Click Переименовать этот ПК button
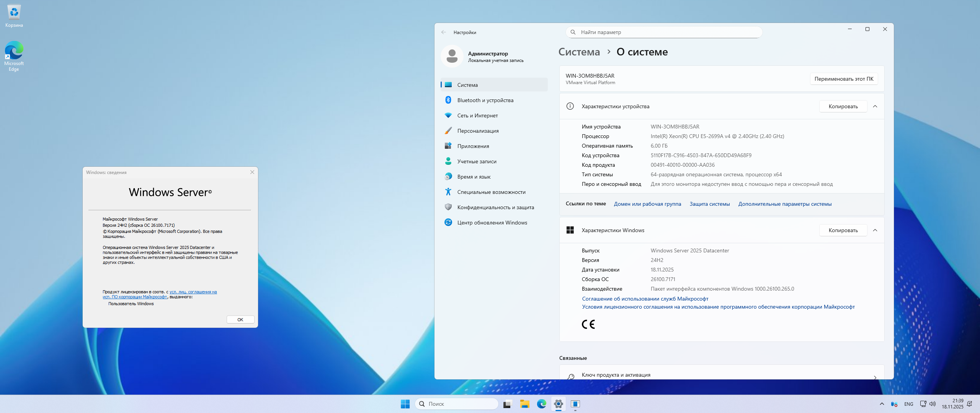Screen dimensions: 980x413 click(x=844, y=79)
